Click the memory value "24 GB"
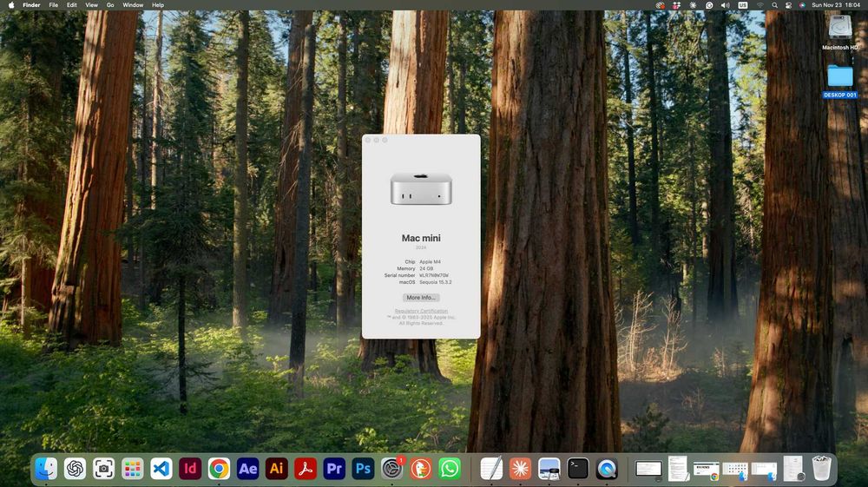Image resolution: width=868 pixels, height=487 pixels. [426, 268]
